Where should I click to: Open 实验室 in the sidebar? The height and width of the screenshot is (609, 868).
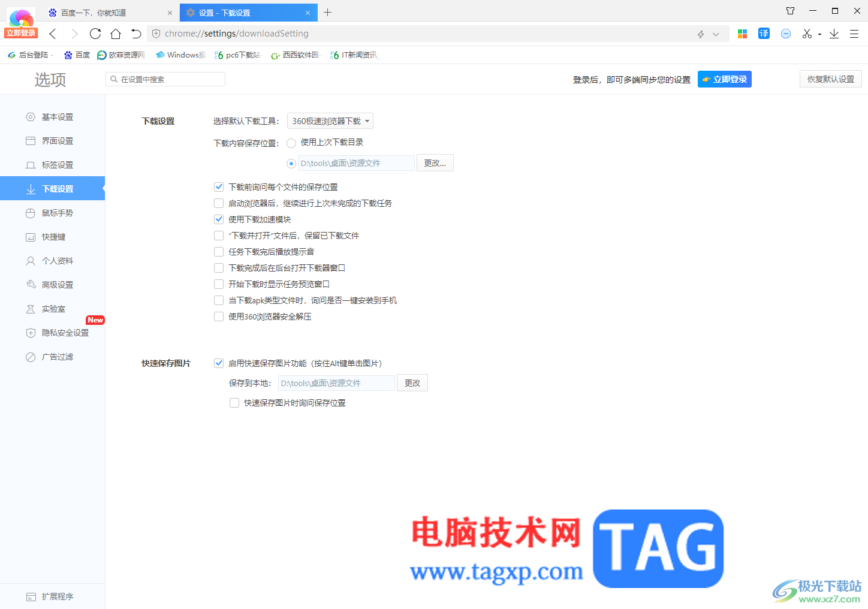point(52,309)
